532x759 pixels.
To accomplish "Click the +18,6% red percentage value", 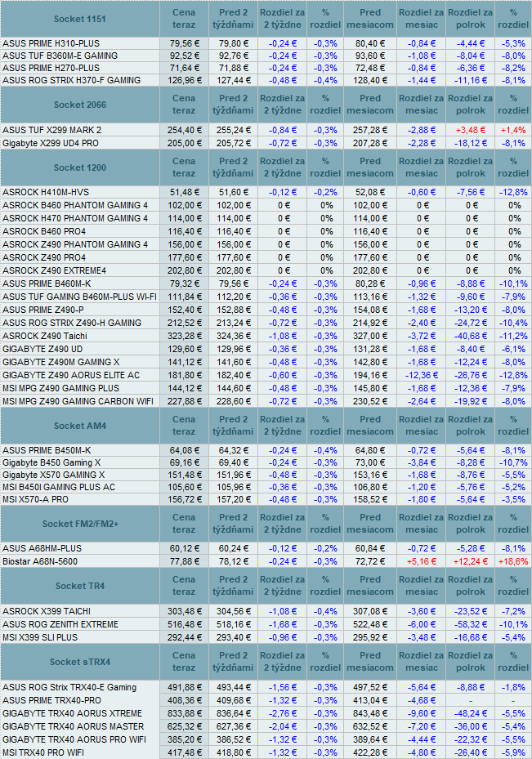I will 513,561.
